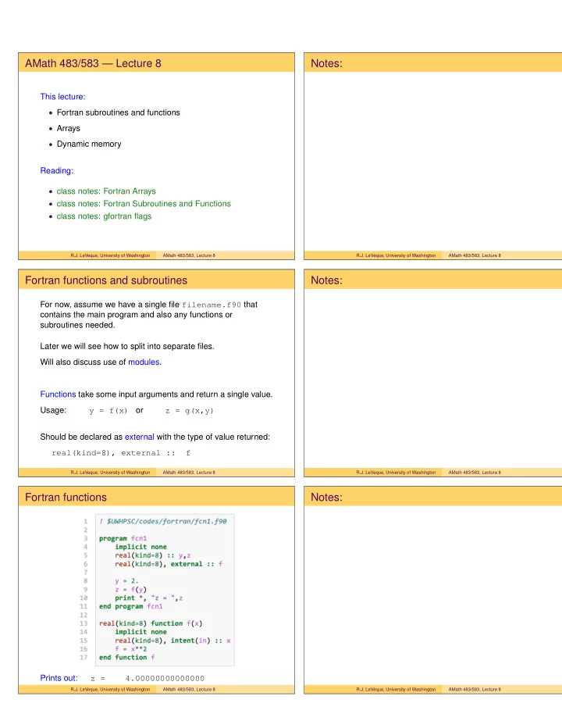Click the 'Reading:' heading
This screenshot has width=562, height=728.
[x=57, y=170]
